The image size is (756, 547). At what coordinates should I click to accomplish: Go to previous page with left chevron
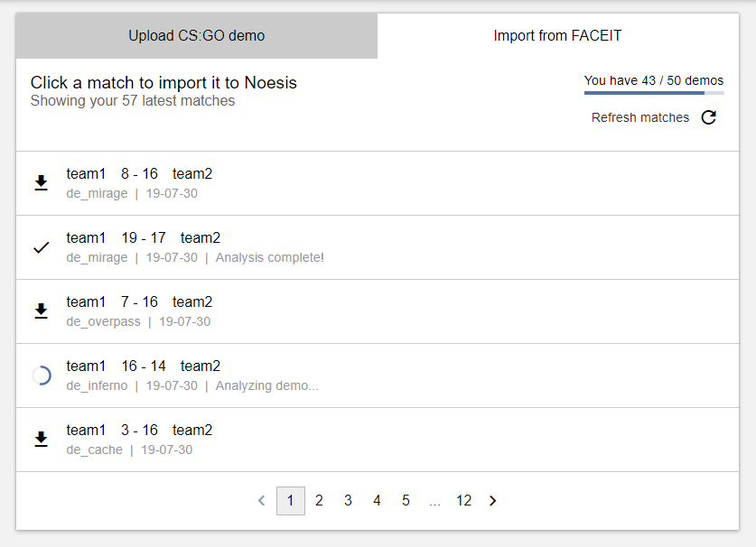261,500
